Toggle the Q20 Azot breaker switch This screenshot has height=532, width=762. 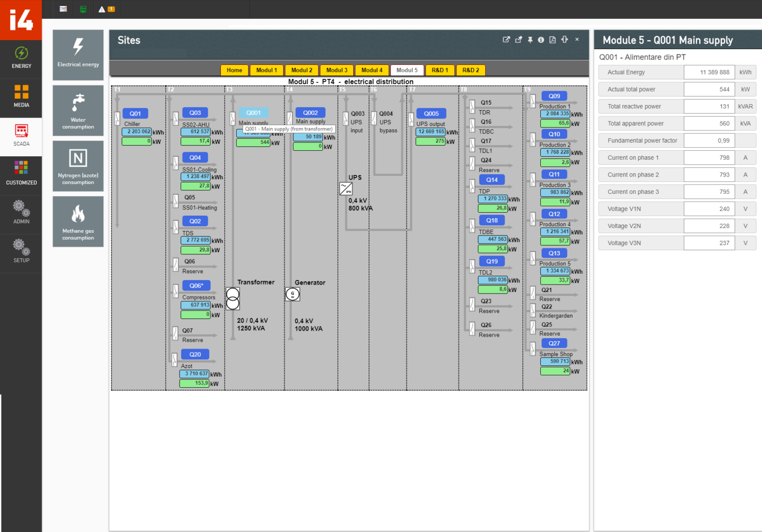(x=175, y=359)
